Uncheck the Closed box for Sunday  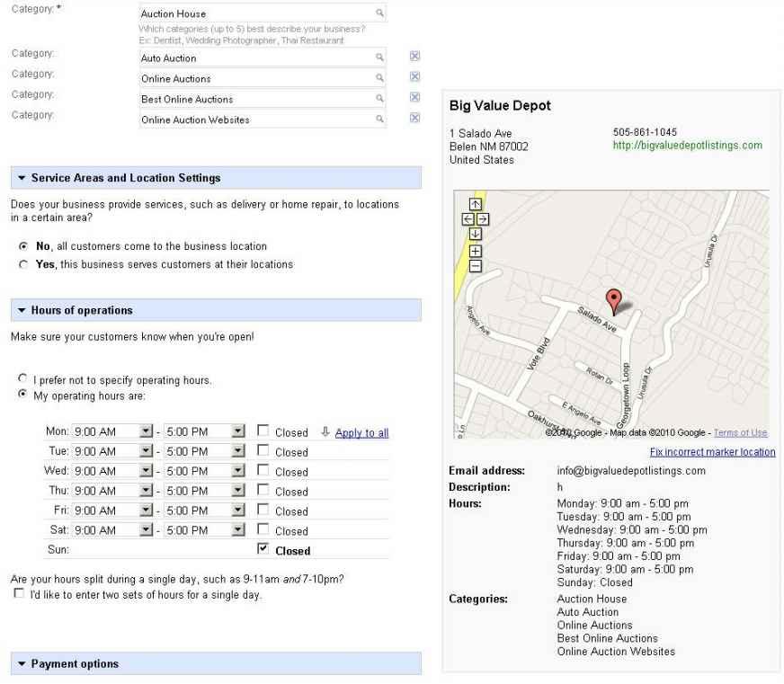pyautogui.click(x=263, y=550)
